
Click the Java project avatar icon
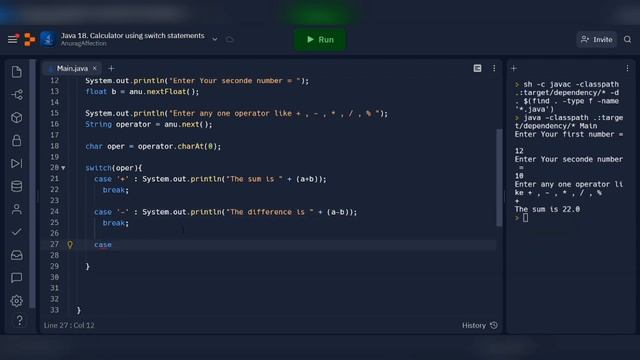pyautogui.click(x=48, y=39)
